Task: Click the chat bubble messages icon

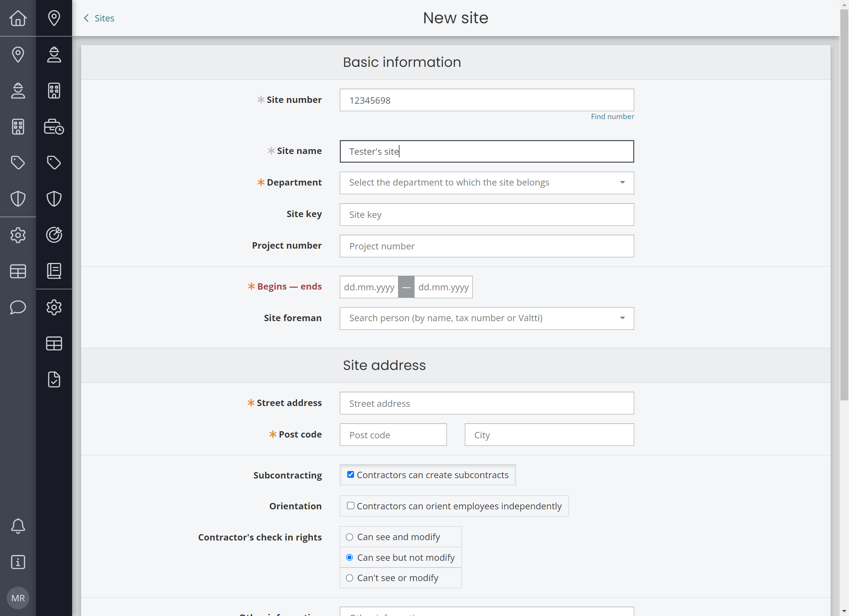Action: pyautogui.click(x=18, y=307)
